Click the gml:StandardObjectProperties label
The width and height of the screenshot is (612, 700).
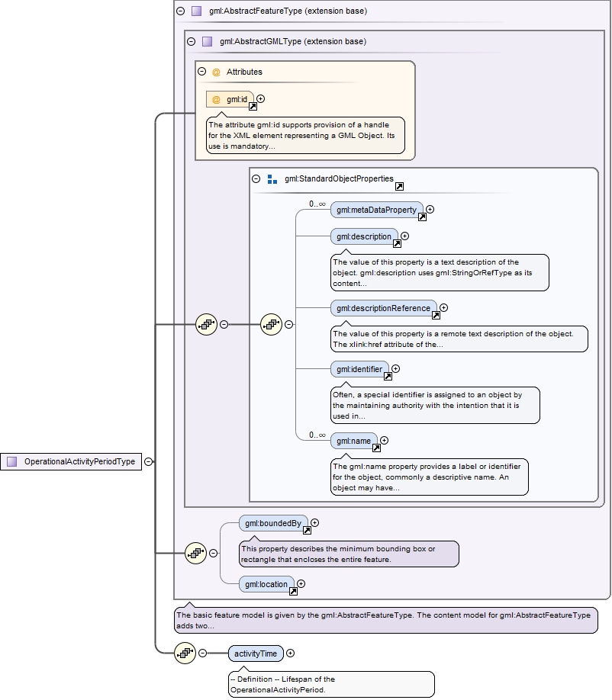(x=339, y=178)
